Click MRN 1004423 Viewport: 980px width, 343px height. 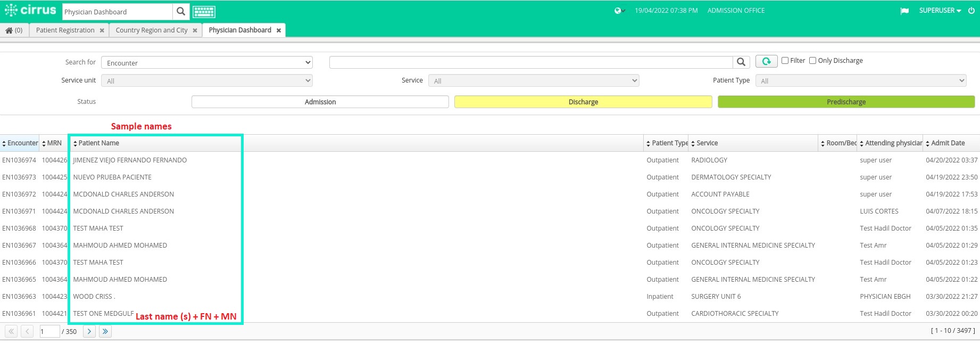[x=55, y=297]
